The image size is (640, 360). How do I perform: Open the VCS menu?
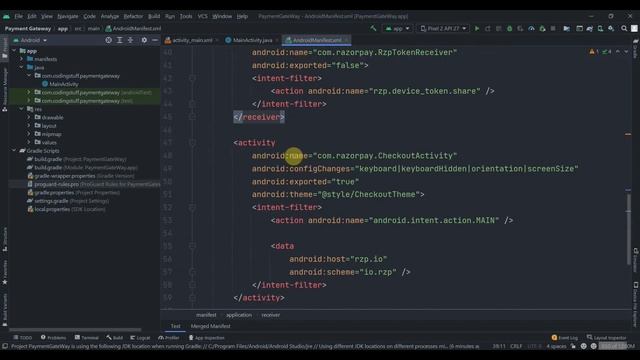(x=202, y=16)
